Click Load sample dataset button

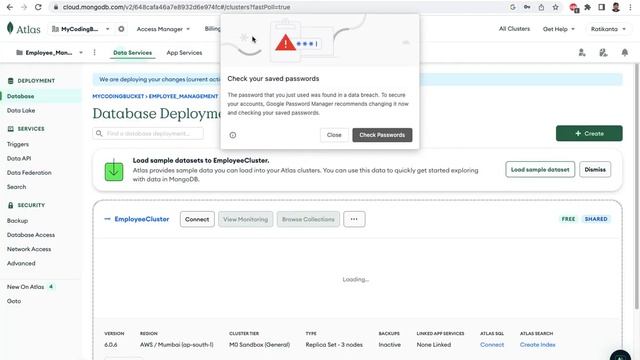(x=540, y=169)
